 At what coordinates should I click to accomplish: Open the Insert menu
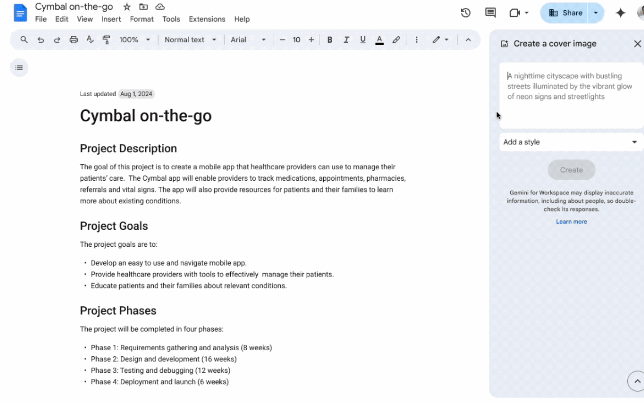pos(111,19)
